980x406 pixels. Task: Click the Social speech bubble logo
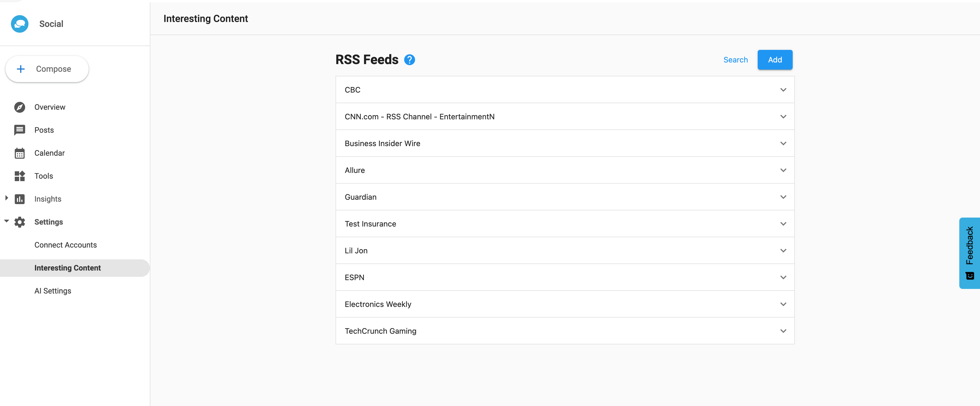click(19, 24)
